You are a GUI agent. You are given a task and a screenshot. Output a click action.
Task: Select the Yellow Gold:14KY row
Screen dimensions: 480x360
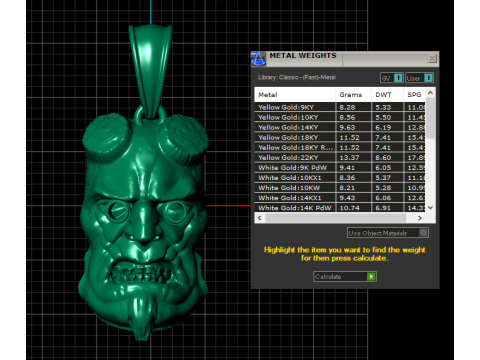(340, 127)
